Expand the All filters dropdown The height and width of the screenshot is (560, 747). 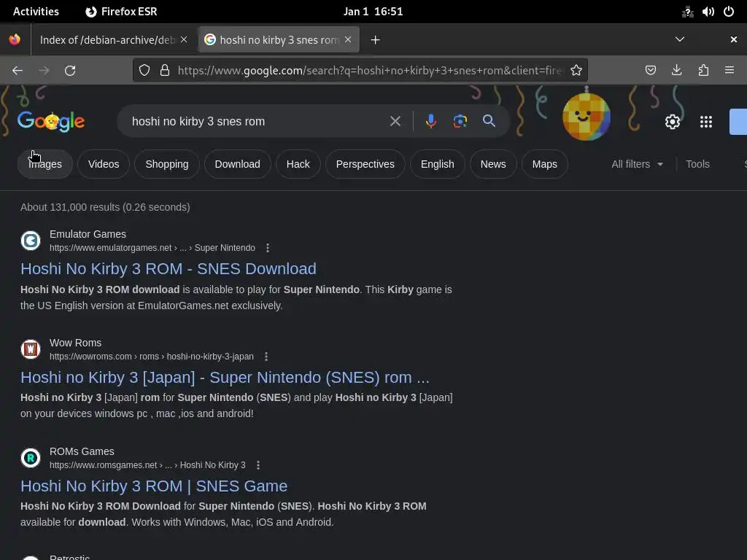tap(637, 164)
